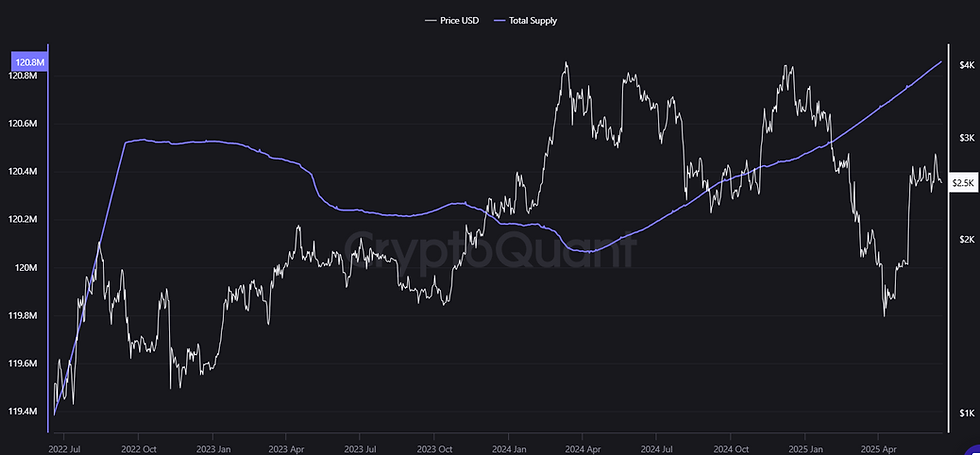The image size is (980, 455).
Task: Click the 120M left axis label
Action: tap(28, 268)
